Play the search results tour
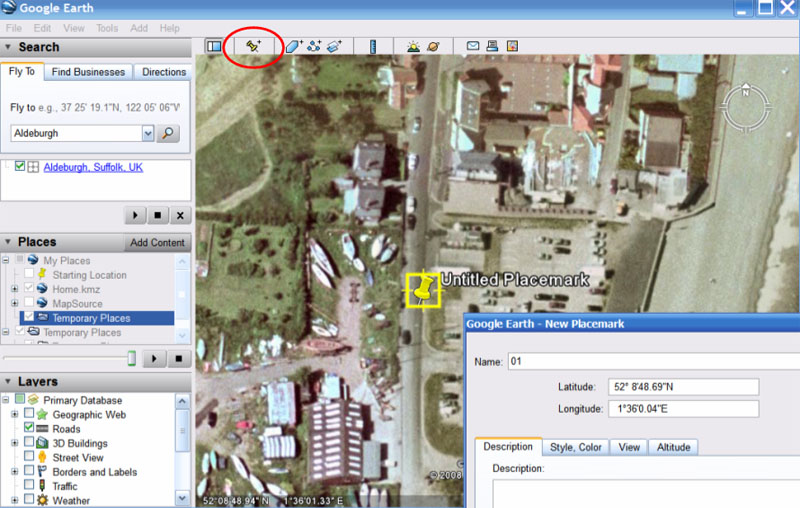Image resolution: width=800 pixels, height=508 pixels. [x=135, y=215]
